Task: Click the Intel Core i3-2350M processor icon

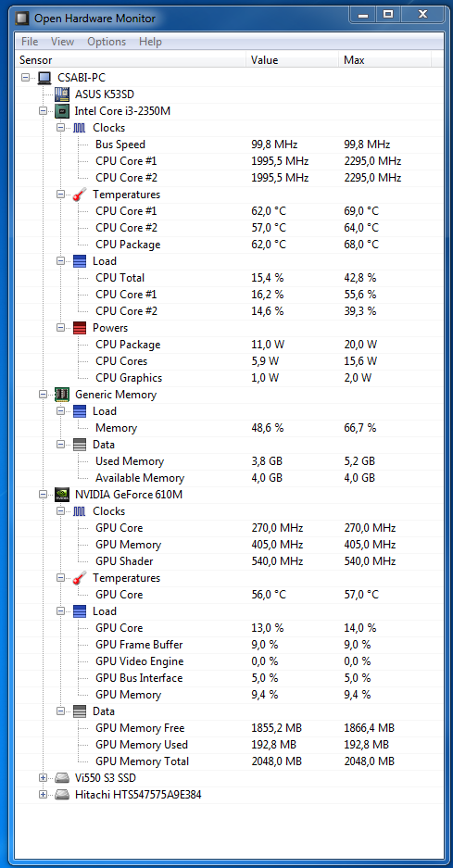Action: (62, 111)
